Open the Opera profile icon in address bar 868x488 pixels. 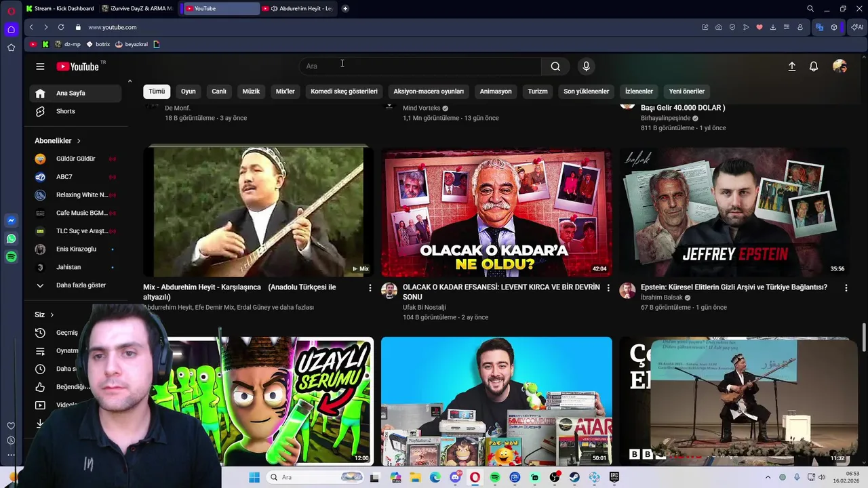(x=800, y=27)
